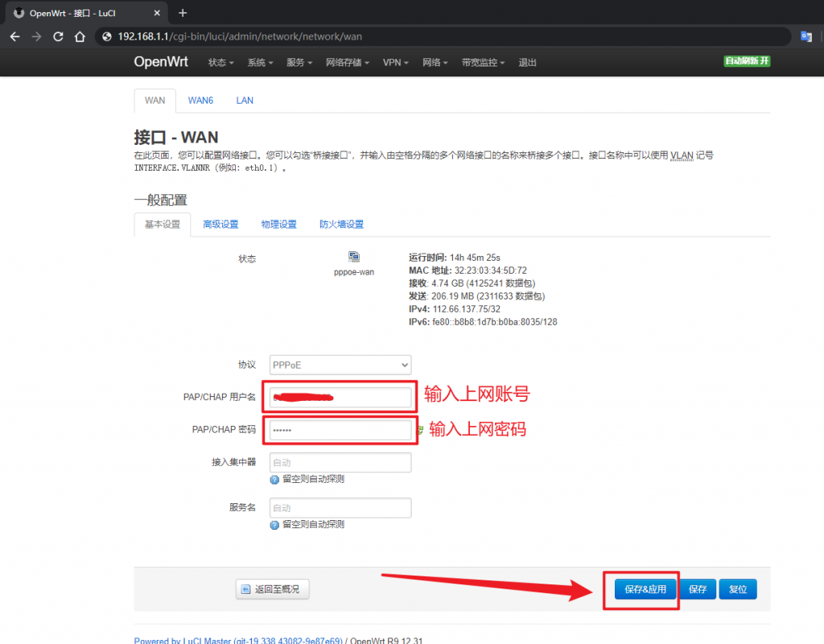Click the browser forward arrow

[x=36, y=36]
